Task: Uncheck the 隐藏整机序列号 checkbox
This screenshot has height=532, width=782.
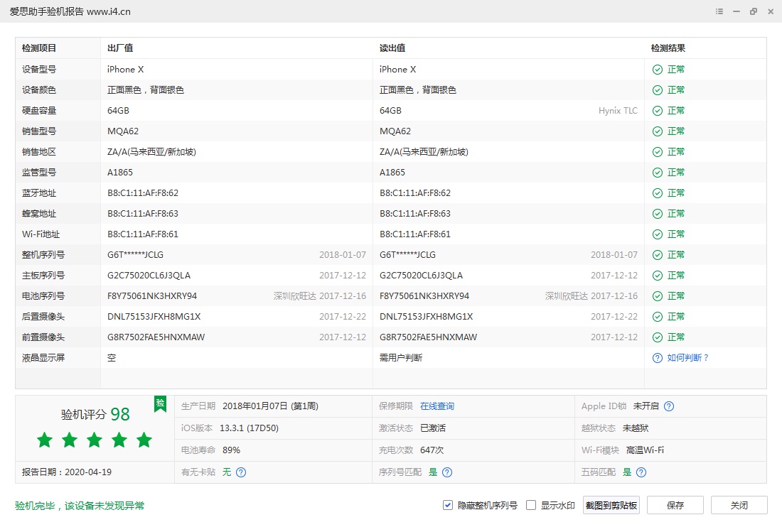Action: [x=447, y=505]
